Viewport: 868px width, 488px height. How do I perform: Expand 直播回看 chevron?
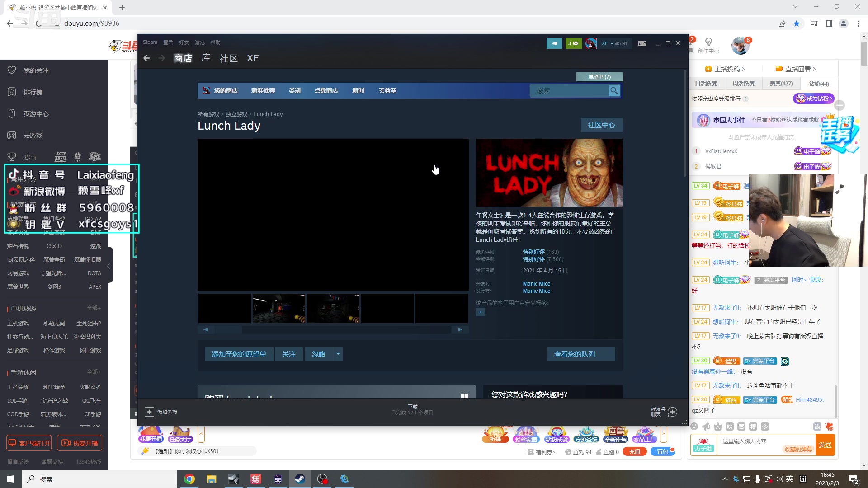click(814, 69)
